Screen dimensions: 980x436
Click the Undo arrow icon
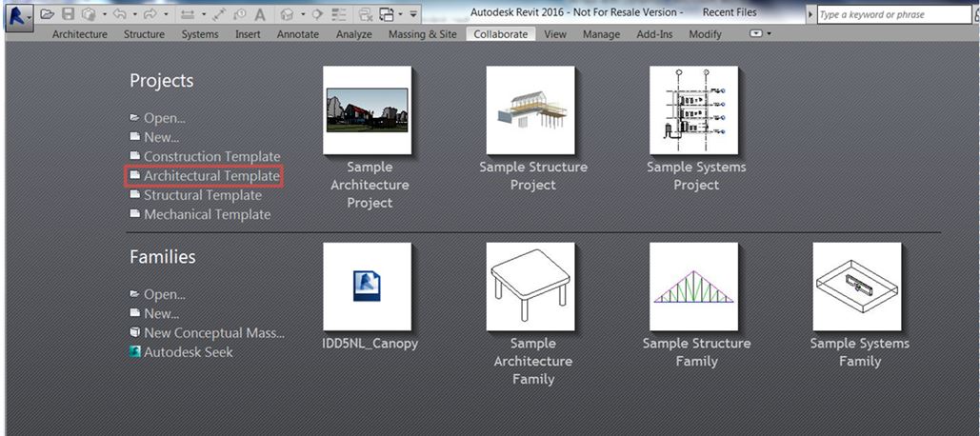click(119, 13)
